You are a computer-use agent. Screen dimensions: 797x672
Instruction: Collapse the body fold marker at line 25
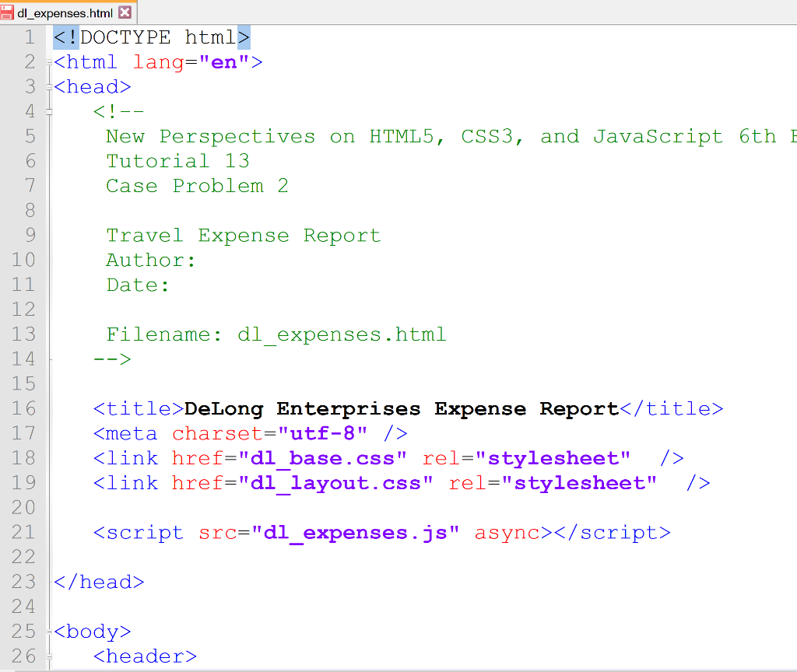click(x=49, y=632)
